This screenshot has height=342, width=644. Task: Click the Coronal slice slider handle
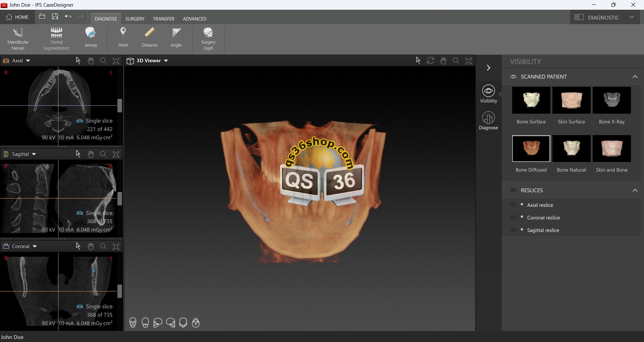click(120, 291)
